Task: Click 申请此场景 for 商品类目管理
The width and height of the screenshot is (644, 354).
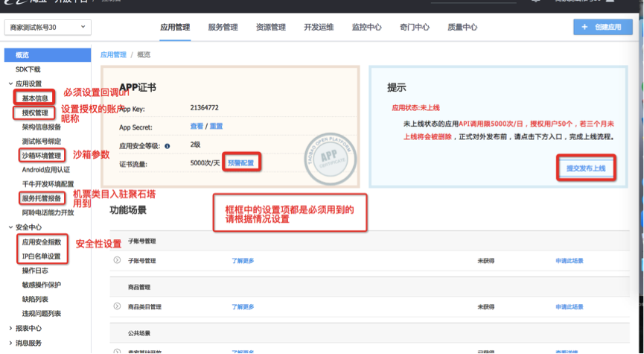Action: pos(570,307)
